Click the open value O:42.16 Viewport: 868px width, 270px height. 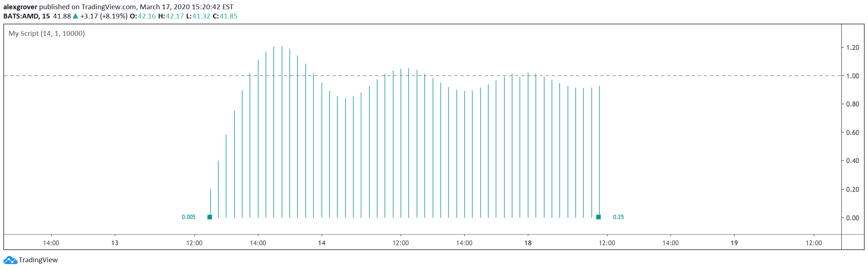click(143, 16)
